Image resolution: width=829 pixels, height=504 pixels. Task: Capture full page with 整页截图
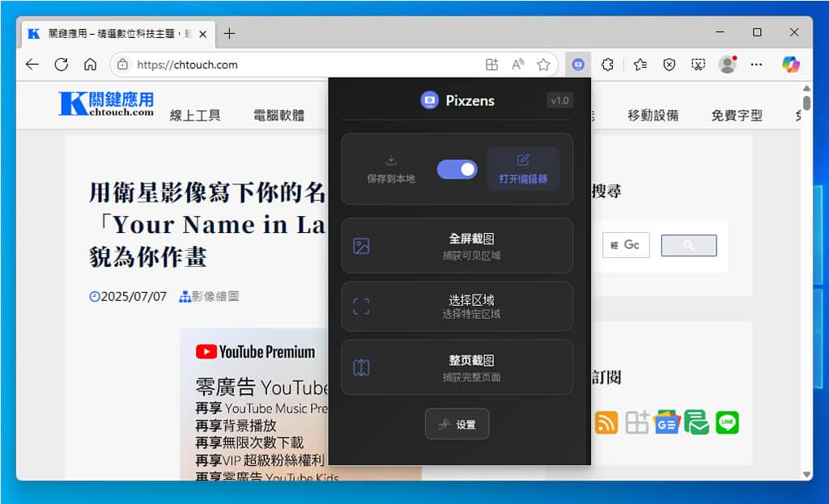coord(457,368)
